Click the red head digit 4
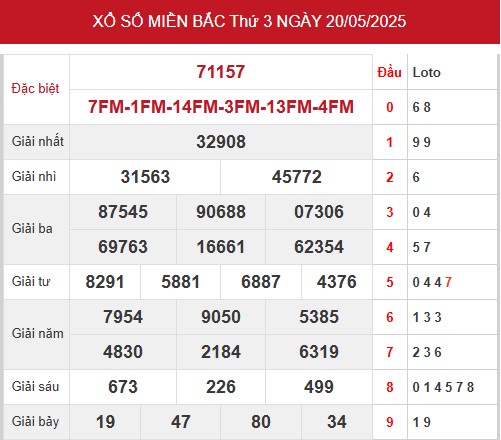501x440 pixels. click(x=390, y=247)
